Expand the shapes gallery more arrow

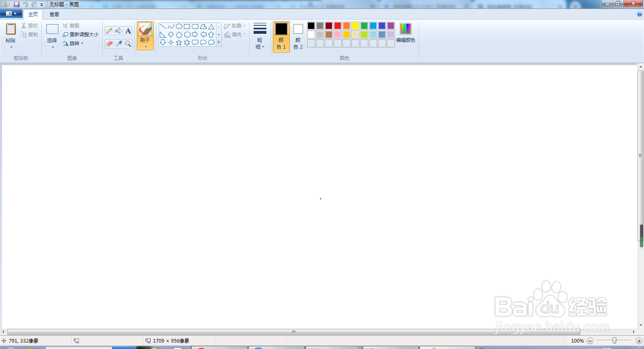coord(219,42)
